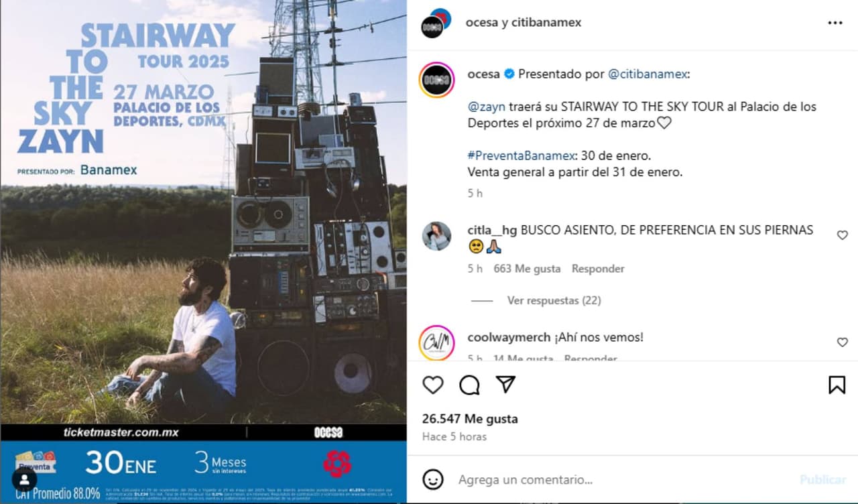The image size is (858, 504).
Task: Like the post with the heart icon
Action: (x=433, y=385)
